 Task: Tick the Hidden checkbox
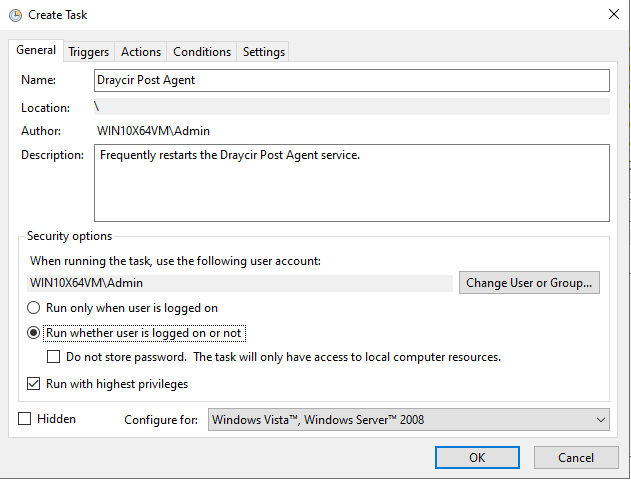coord(25,419)
